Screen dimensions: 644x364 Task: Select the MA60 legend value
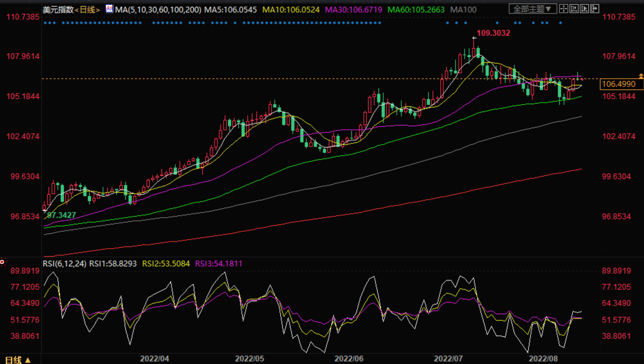(x=416, y=9)
